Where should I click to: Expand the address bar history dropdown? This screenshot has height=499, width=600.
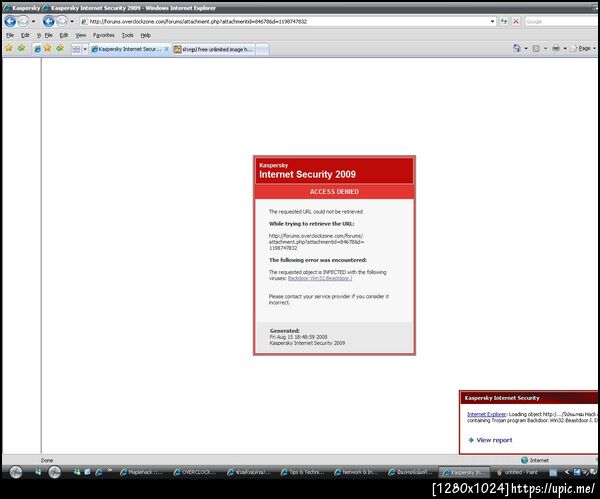click(492, 21)
